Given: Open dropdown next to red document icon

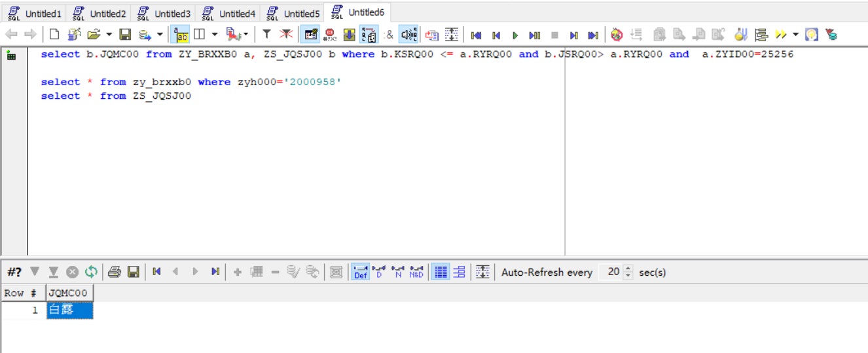Looking at the screenshot, I should point(245,35).
